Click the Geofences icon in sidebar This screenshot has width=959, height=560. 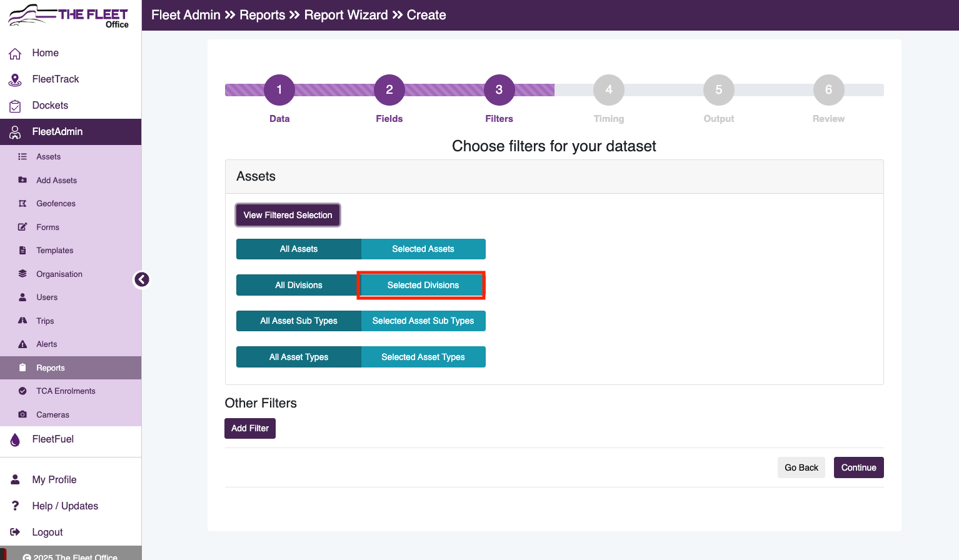tap(23, 204)
